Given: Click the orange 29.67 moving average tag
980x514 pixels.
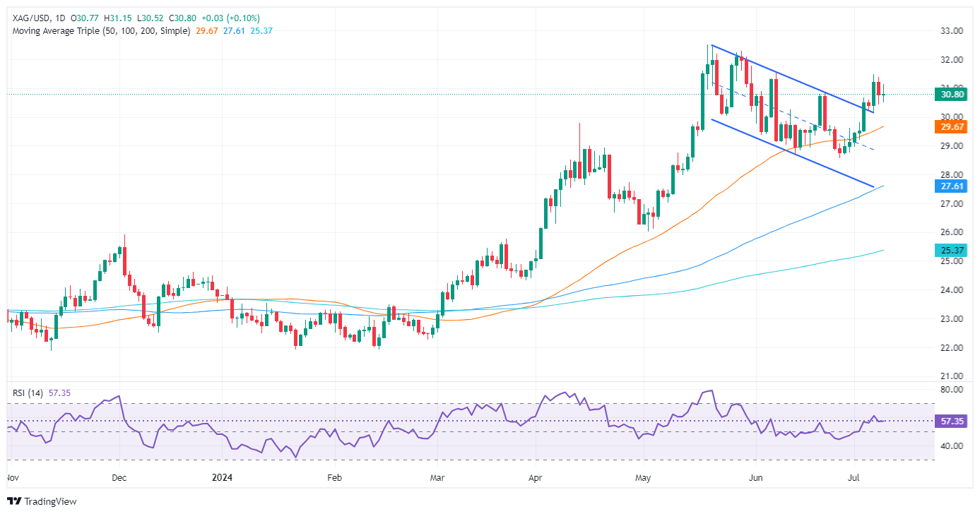Looking at the screenshot, I should click(955, 127).
